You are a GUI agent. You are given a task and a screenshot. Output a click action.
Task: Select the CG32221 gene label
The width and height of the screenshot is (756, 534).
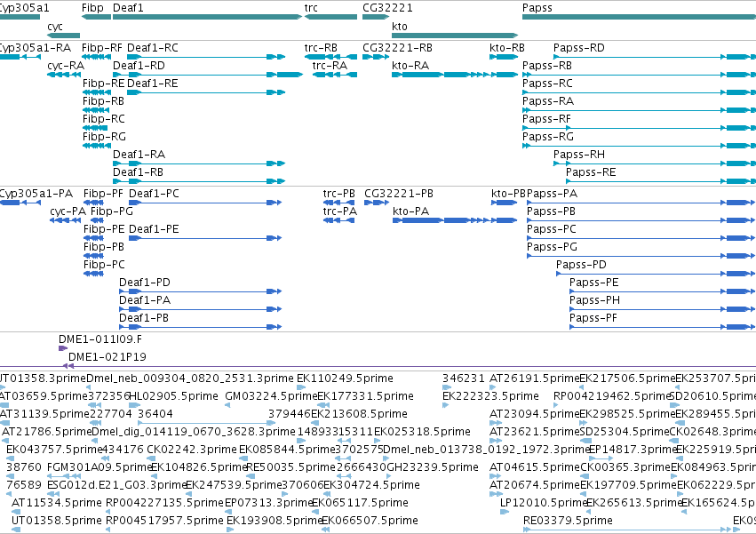[387, 8]
